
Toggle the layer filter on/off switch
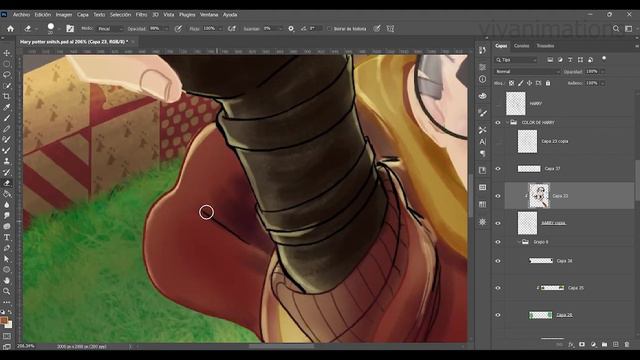coord(604,59)
